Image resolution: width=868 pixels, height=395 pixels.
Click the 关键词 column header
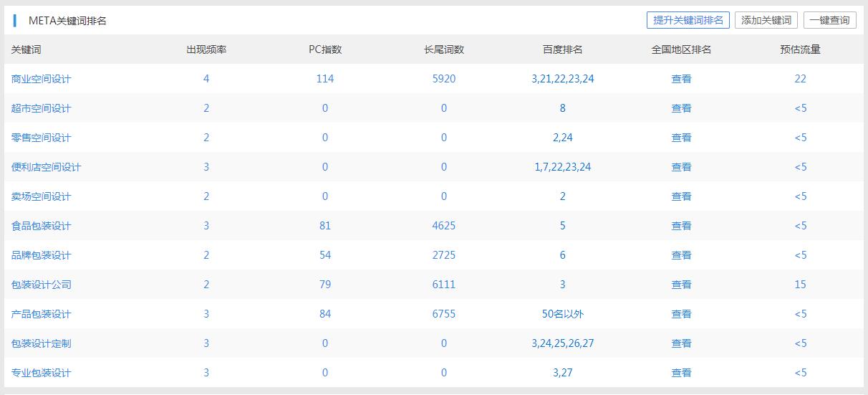(26, 49)
